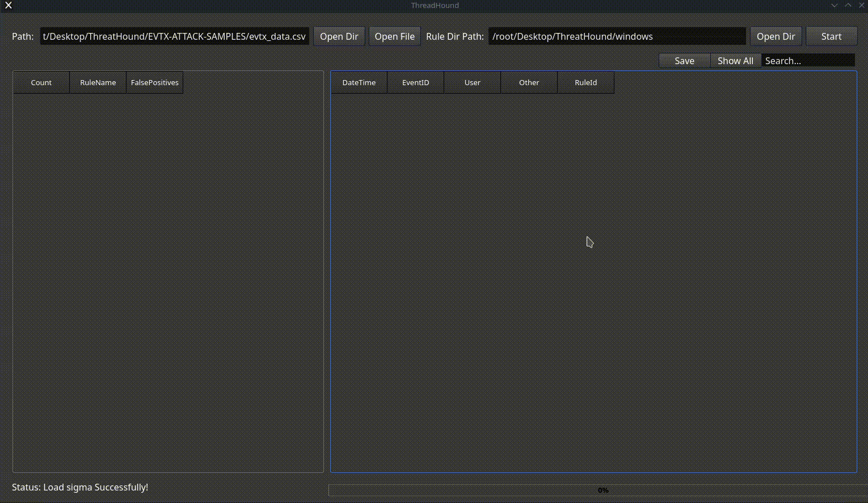868x503 pixels.
Task: Select the RuleId column header
Action: [586, 82]
